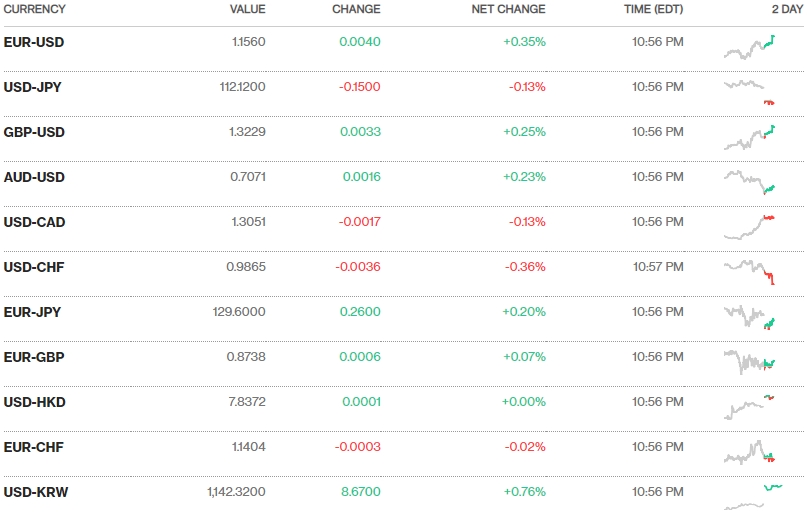View EUR-GBP 2 day trend chart
807x516 pixels.
coord(749,361)
